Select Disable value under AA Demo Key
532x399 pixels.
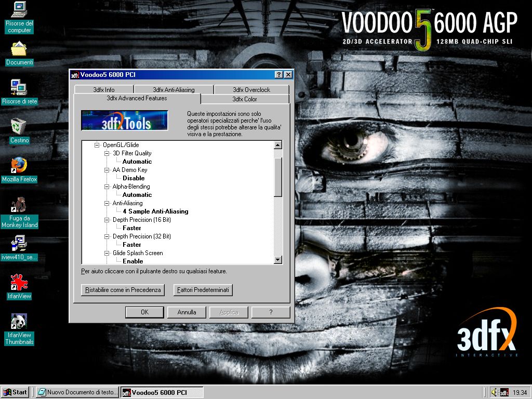click(134, 178)
